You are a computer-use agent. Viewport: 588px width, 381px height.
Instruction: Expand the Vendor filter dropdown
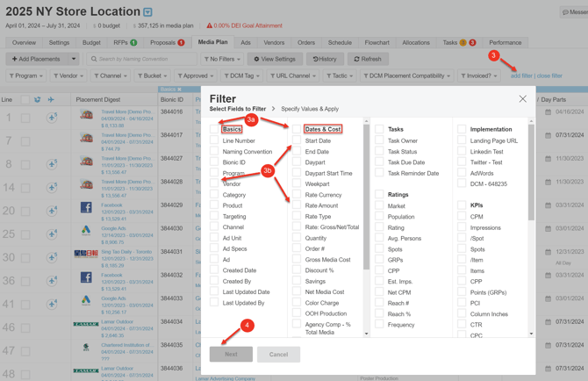pos(68,75)
